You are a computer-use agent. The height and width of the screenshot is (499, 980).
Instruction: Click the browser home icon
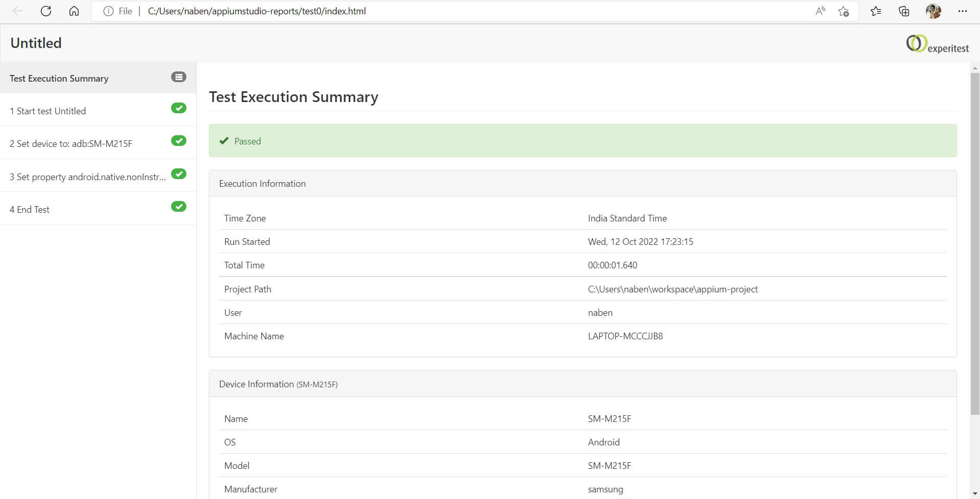[74, 11]
